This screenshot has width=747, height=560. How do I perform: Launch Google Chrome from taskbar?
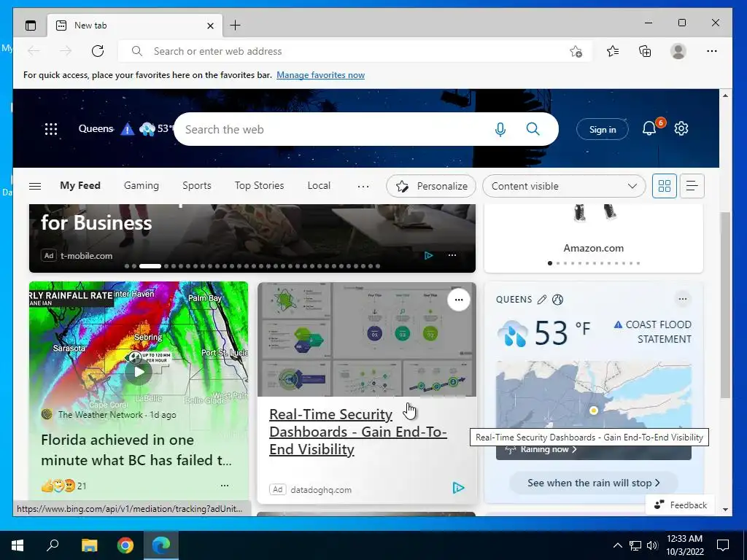coord(125,545)
